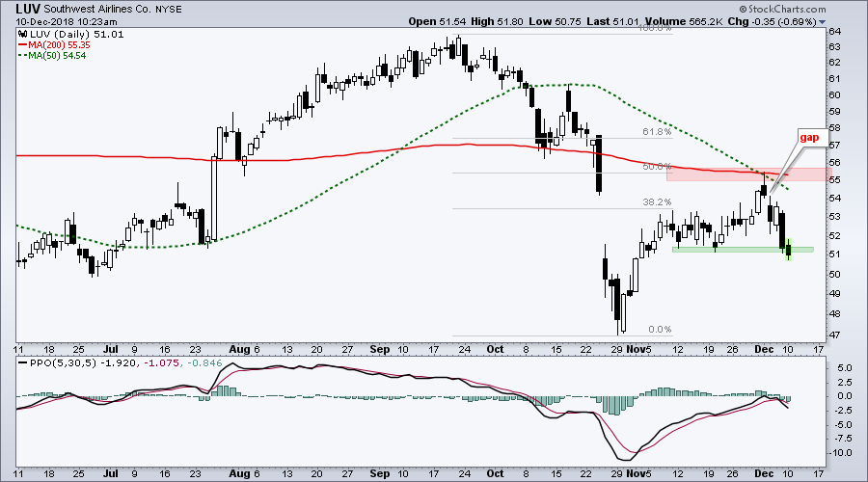Click Dec on the PPO panel date axis
This screenshot has height=482, width=868.
point(764,473)
